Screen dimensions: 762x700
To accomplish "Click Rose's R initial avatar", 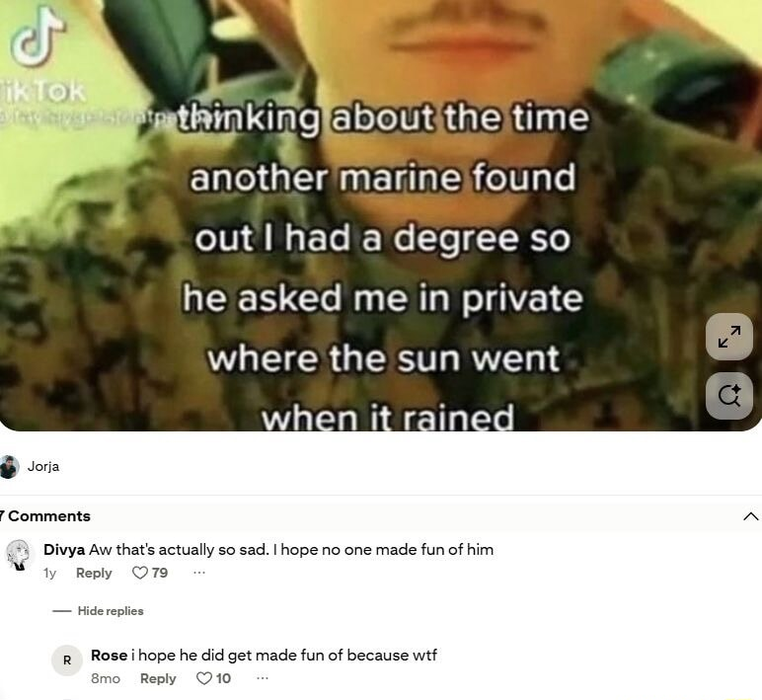I will (67, 661).
